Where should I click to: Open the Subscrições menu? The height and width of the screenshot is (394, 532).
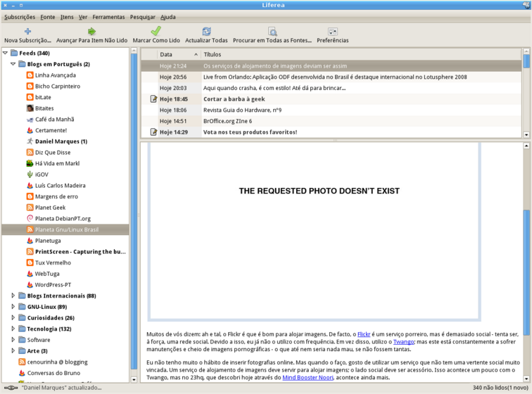(x=20, y=17)
